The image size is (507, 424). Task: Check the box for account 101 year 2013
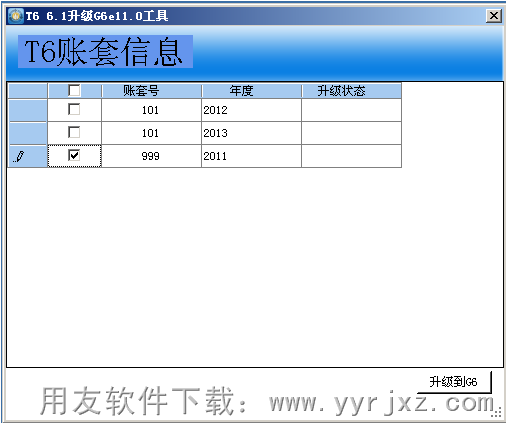74,132
